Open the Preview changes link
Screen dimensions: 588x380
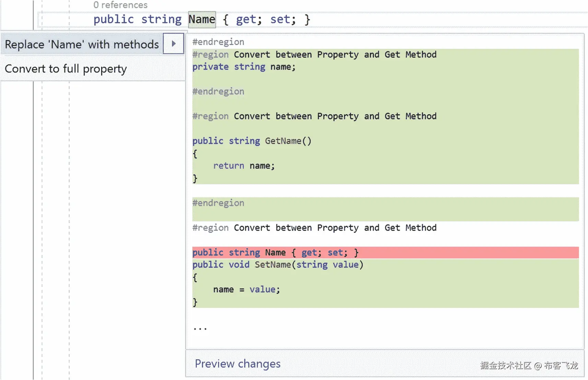point(237,364)
